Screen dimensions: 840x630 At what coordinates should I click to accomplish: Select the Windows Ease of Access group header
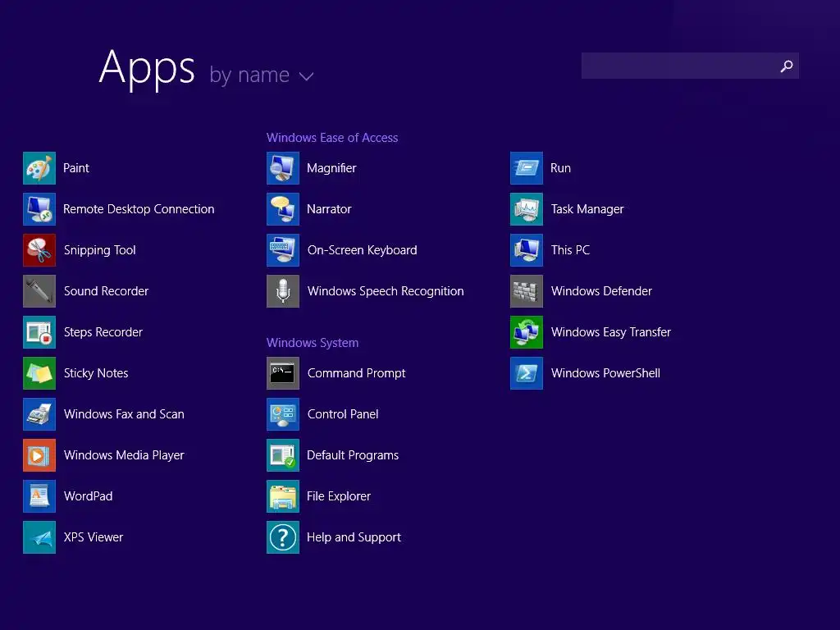pos(332,138)
